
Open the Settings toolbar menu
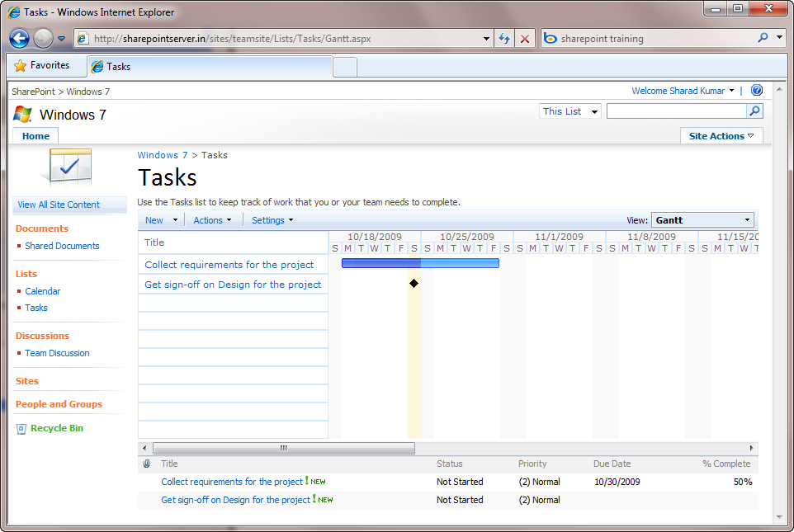point(272,220)
